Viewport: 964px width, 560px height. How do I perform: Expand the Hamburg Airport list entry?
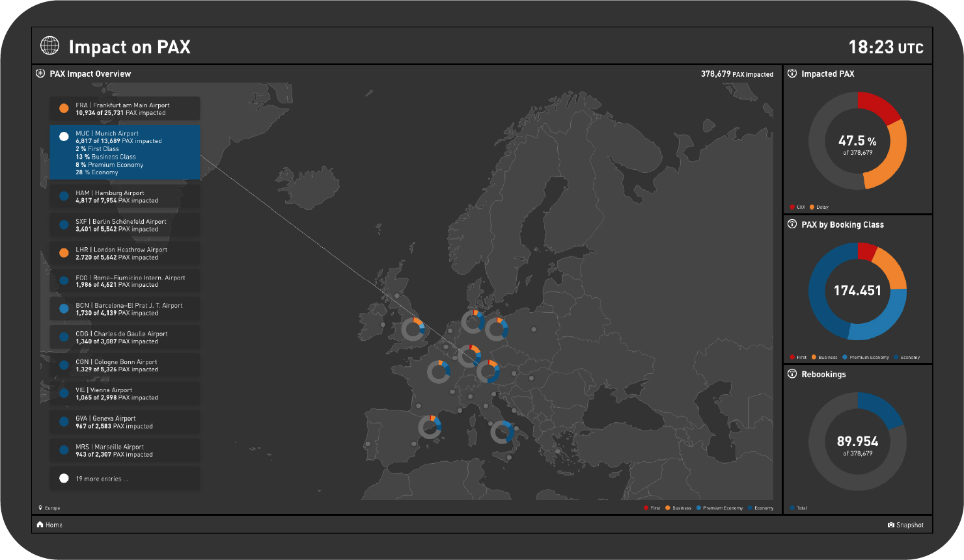125,196
